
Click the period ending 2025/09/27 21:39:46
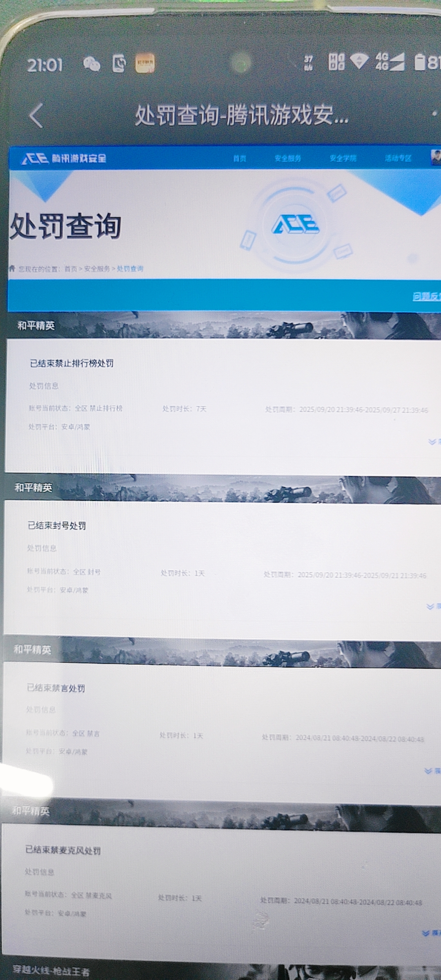[x=347, y=410]
